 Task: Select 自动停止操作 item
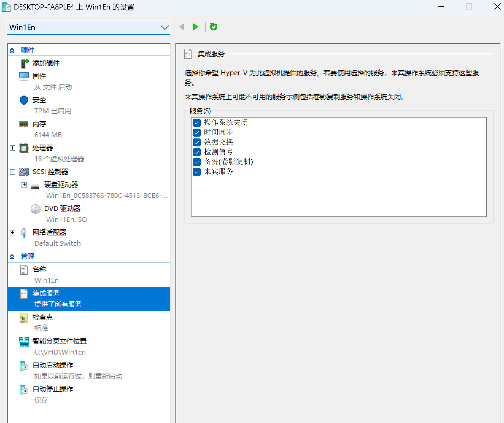point(53,389)
